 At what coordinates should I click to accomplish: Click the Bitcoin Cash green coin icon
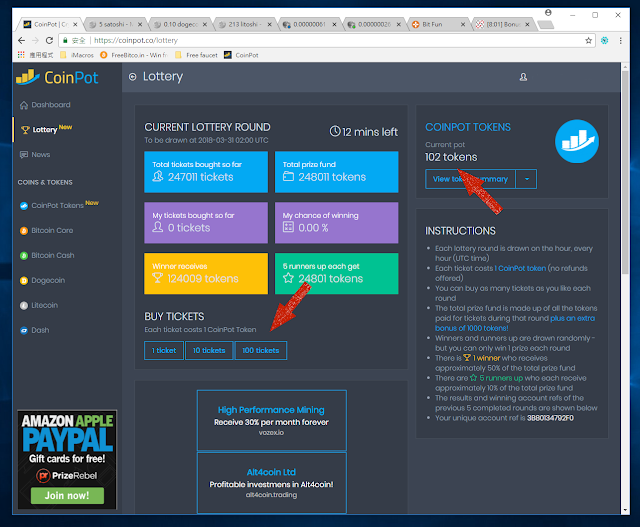click(24, 256)
